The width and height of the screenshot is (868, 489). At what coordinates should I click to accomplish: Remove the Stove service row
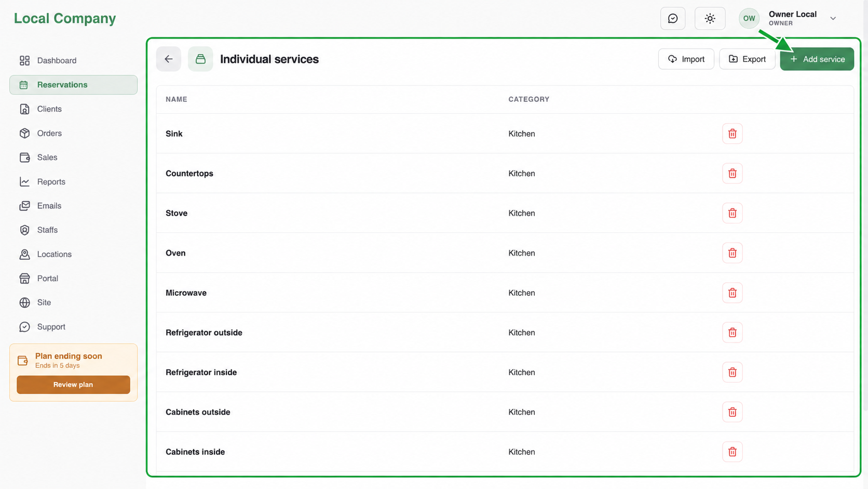coord(732,213)
